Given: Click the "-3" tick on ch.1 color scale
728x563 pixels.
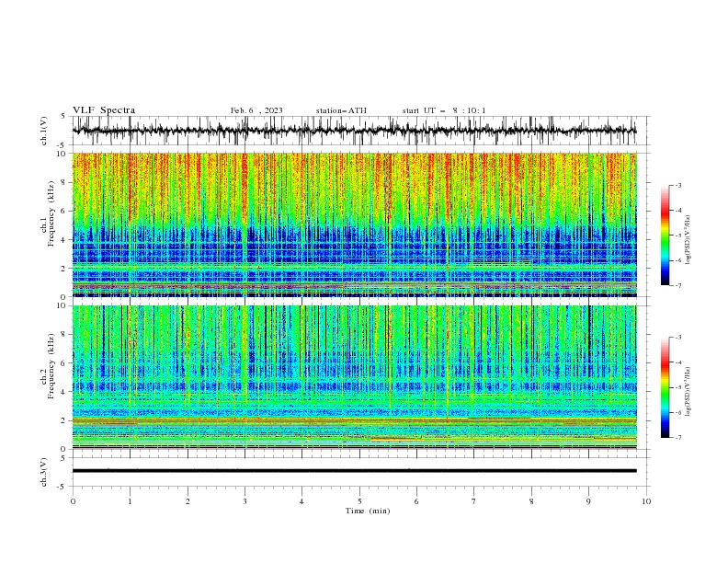Looking at the screenshot, I should pyautogui.click(x=677, y=185).
